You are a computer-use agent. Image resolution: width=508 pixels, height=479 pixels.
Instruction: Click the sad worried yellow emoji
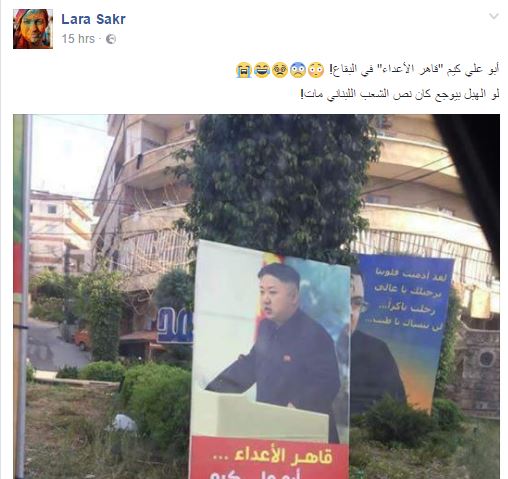click(x=280, y=70)
